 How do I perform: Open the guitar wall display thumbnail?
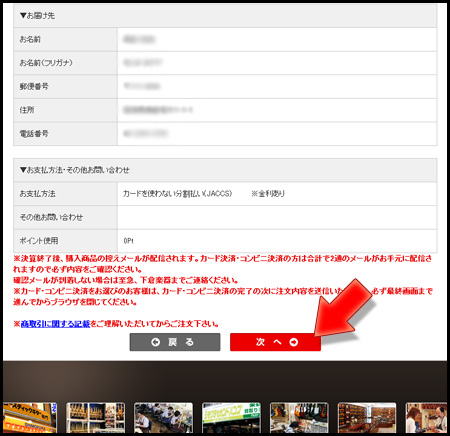(x=95, y=418)
